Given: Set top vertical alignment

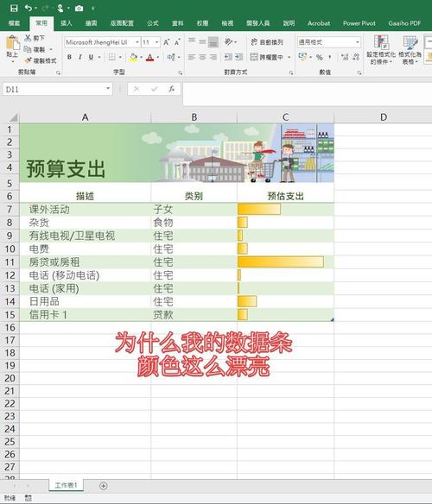Looking at the screenshot, I should pyautogui.click(x=192, y=41).
